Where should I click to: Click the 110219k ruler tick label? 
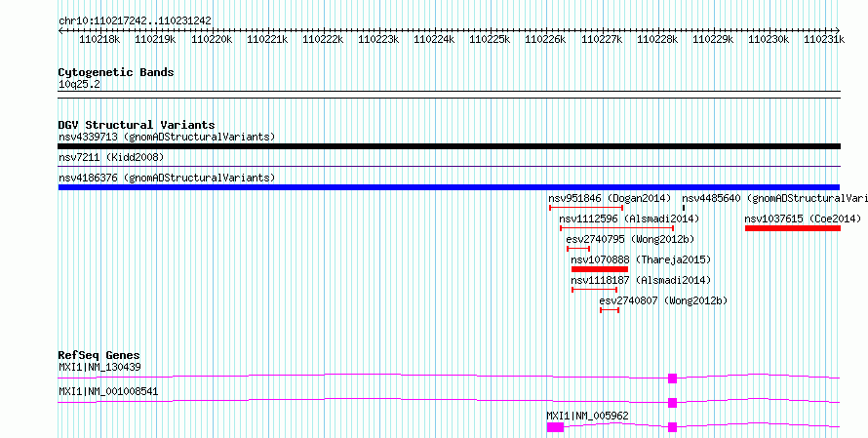pos(155,39)
